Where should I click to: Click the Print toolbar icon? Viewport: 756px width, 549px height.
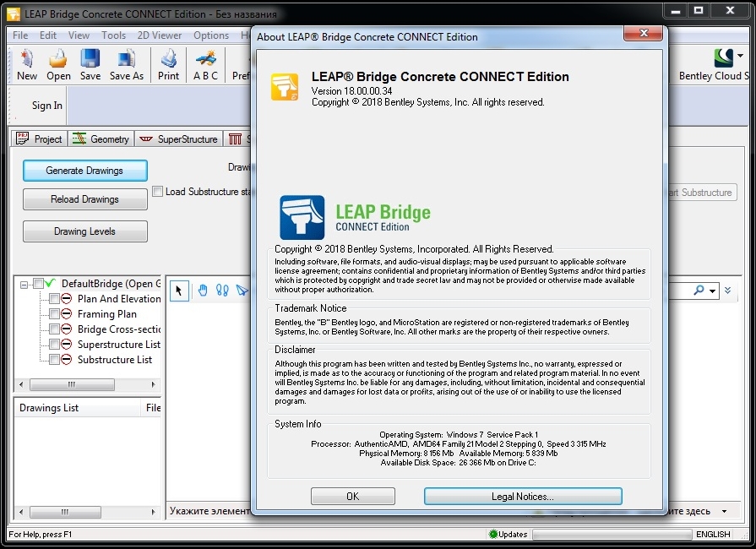pos(168,58)
